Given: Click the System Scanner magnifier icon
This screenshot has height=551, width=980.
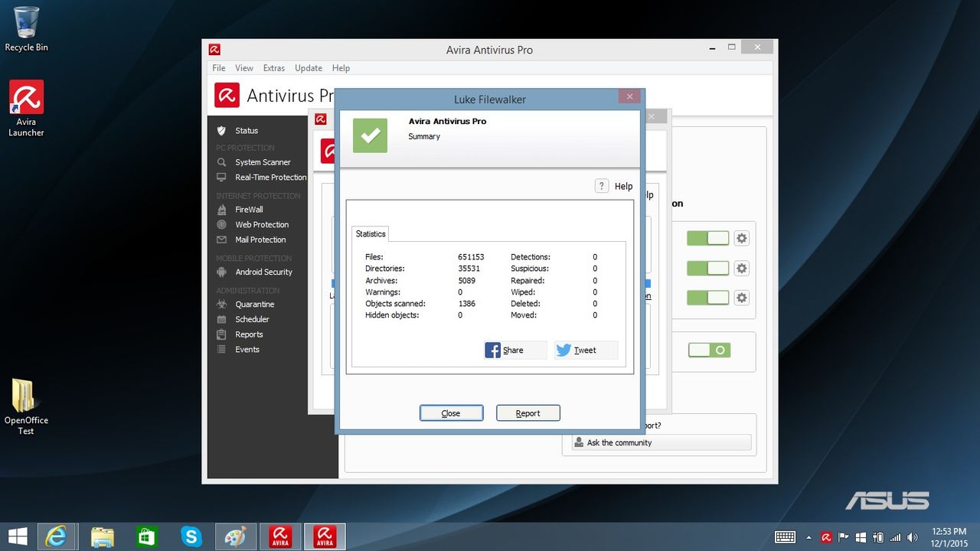Looking at the screenshot, I should 221,162.
